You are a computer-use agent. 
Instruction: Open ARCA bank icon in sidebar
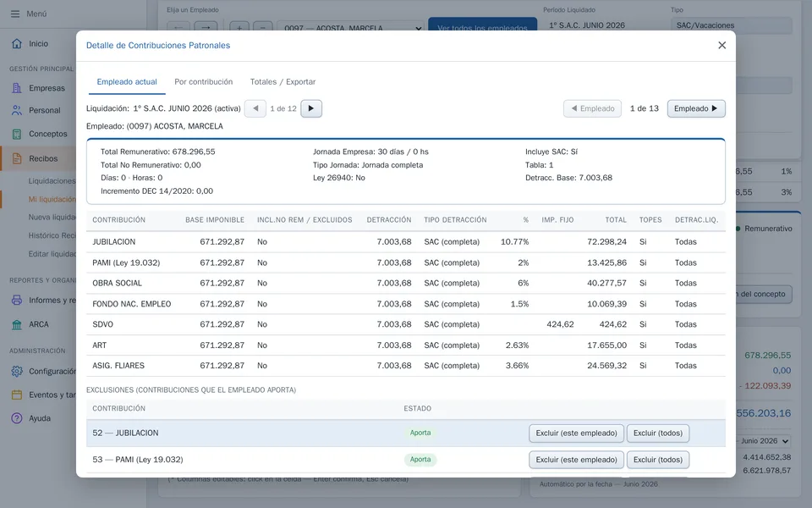pos(17,324)
